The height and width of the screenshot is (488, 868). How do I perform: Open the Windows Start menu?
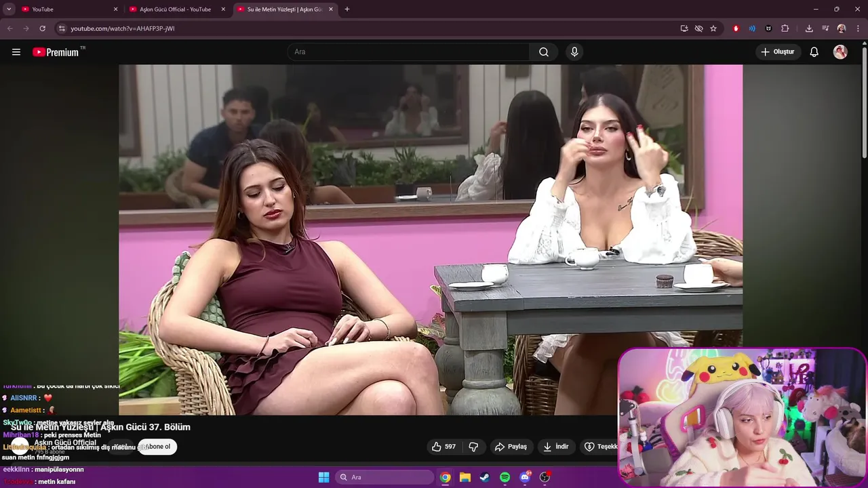(x=323, y=477)
